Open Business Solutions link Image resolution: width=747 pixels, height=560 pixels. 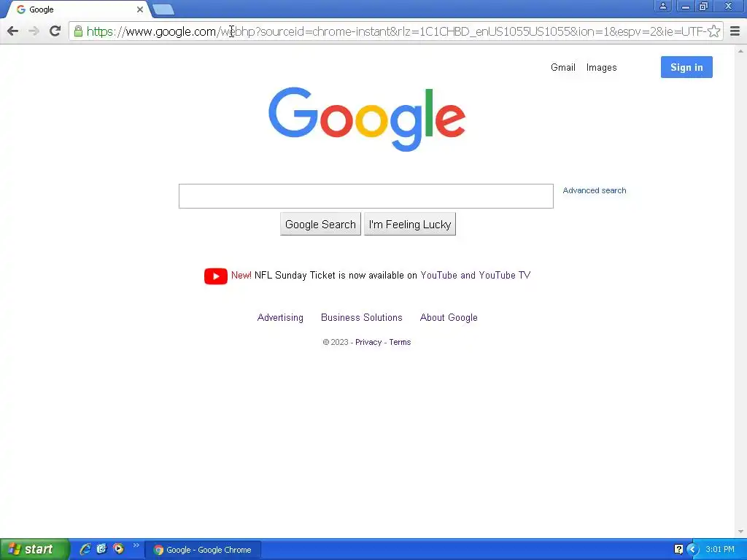coord(362,318)
